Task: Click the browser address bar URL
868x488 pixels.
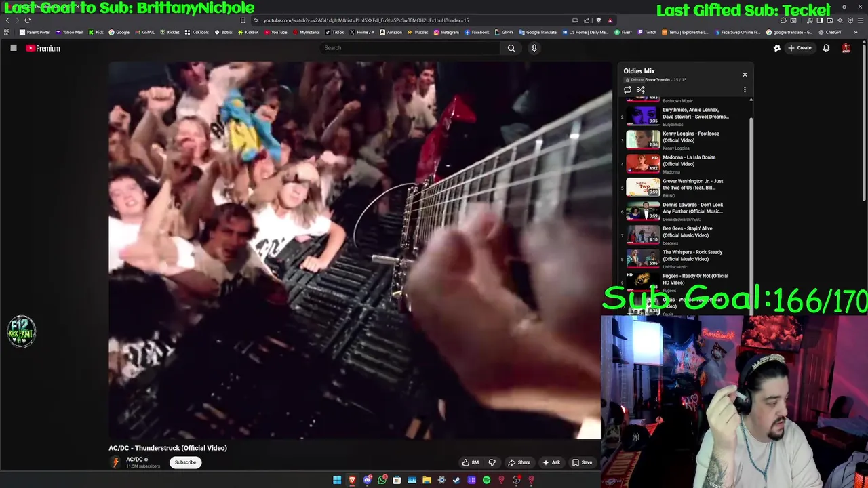Action: click(x=366, y=20)
